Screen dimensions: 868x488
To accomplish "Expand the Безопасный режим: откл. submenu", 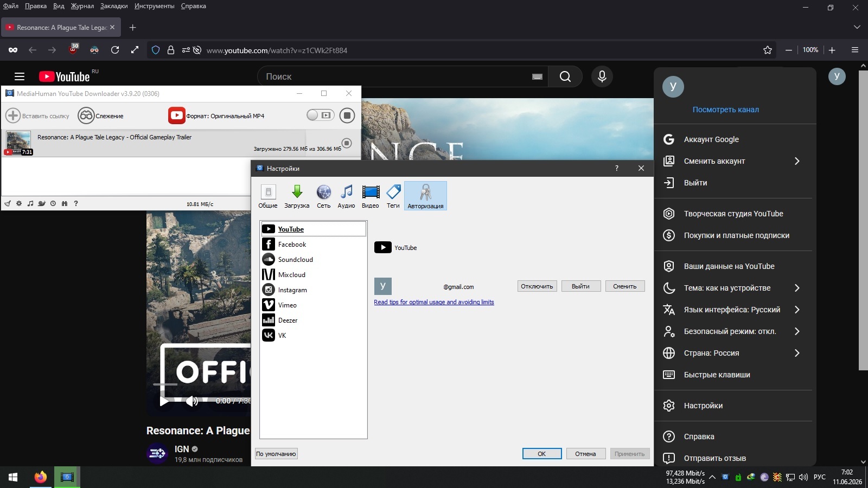I will 733,331.
